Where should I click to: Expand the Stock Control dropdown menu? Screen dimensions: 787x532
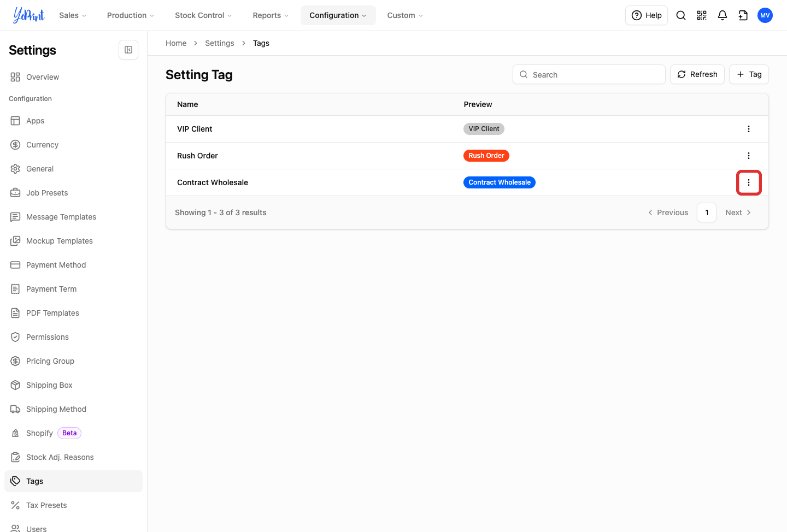coord(203,15)
